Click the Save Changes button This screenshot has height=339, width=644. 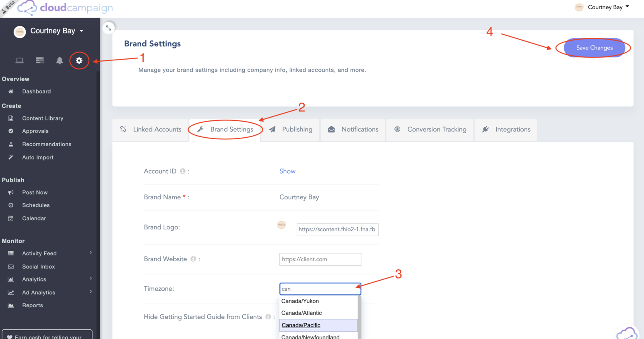(x=594, y=48)
